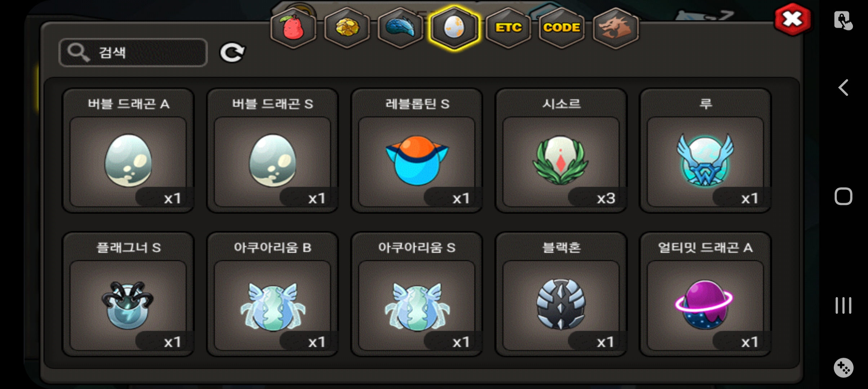Viewport: 868px width, 389px height.
Task: Switch to the ETC tab
Action: (x=508, y=28)
